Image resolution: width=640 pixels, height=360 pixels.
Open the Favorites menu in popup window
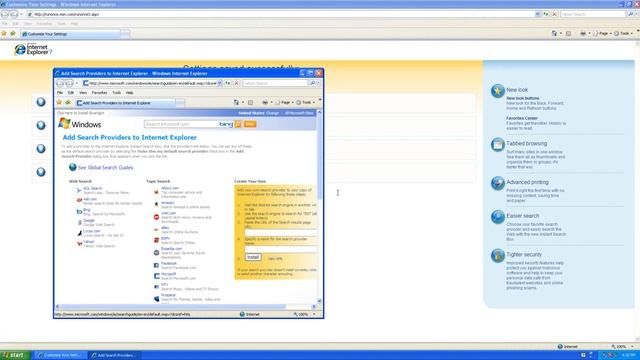[99, 93]
